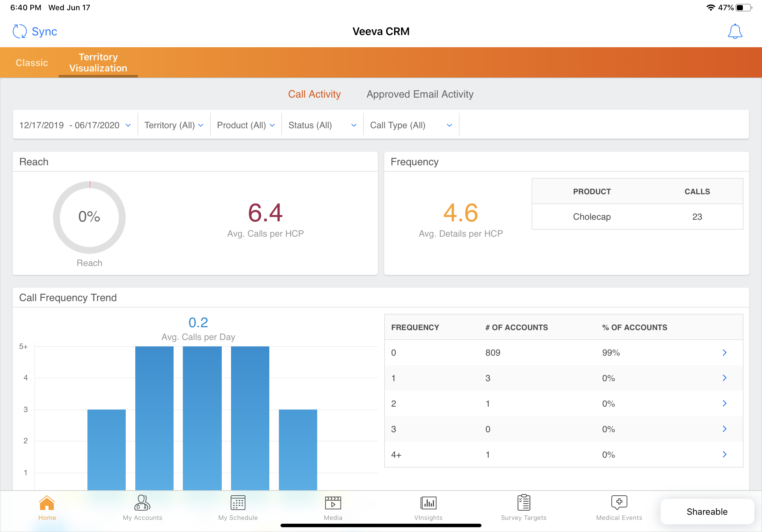
Task: Open VInsights chart icon
Action: 428,503
